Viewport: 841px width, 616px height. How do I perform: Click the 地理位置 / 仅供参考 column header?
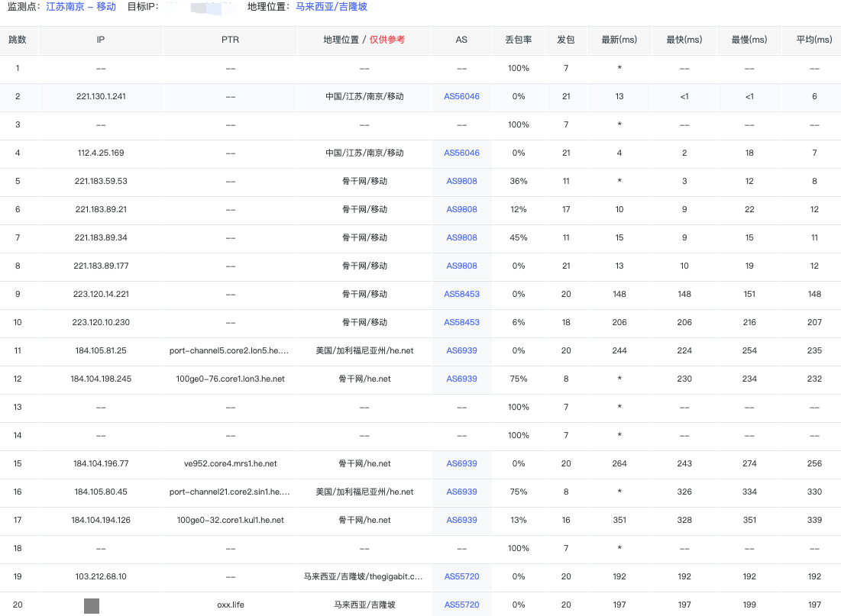pos(364,40)
